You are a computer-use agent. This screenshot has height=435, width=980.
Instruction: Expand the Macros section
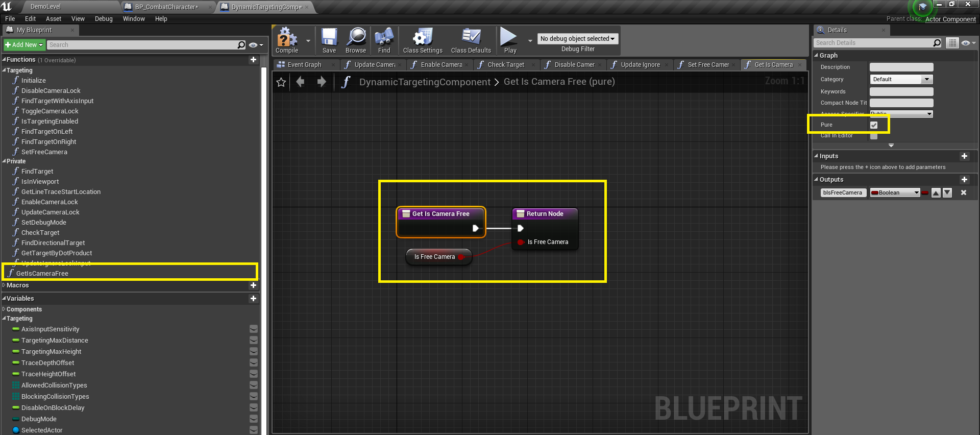click(x=4, y=285)
